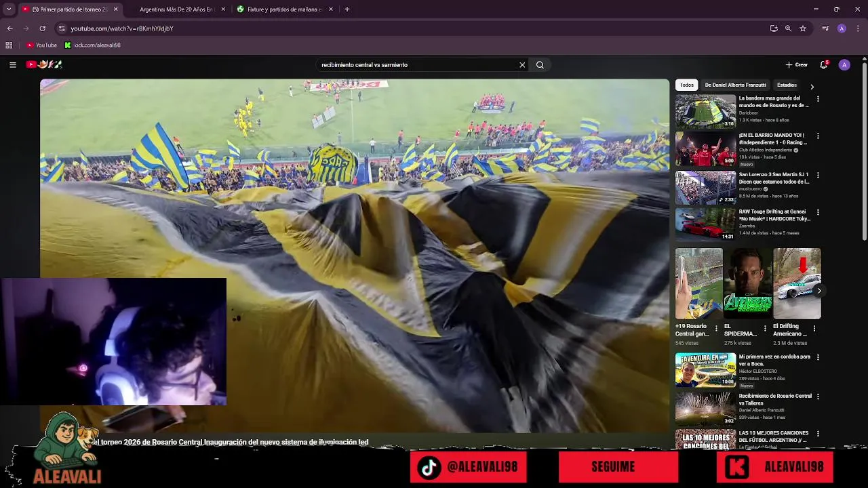Clear the search text with X
Image resolution: width=868 pixels, height=488 pixels.
click(x=522, y=65)
